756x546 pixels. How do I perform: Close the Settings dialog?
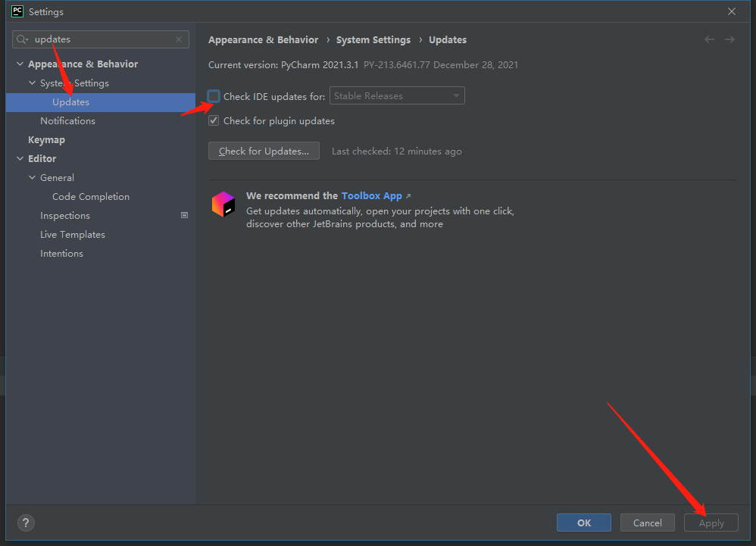[x=732, y=11]
